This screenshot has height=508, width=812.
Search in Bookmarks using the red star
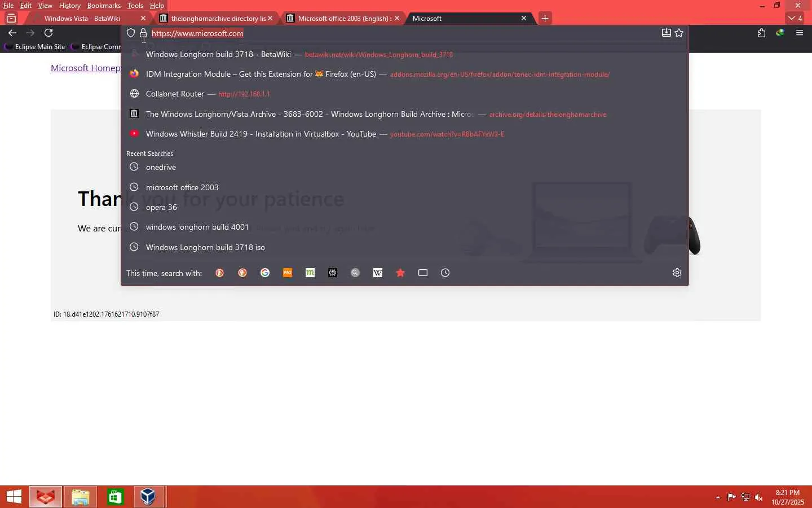pyautogui.click(x=400, y=273)
